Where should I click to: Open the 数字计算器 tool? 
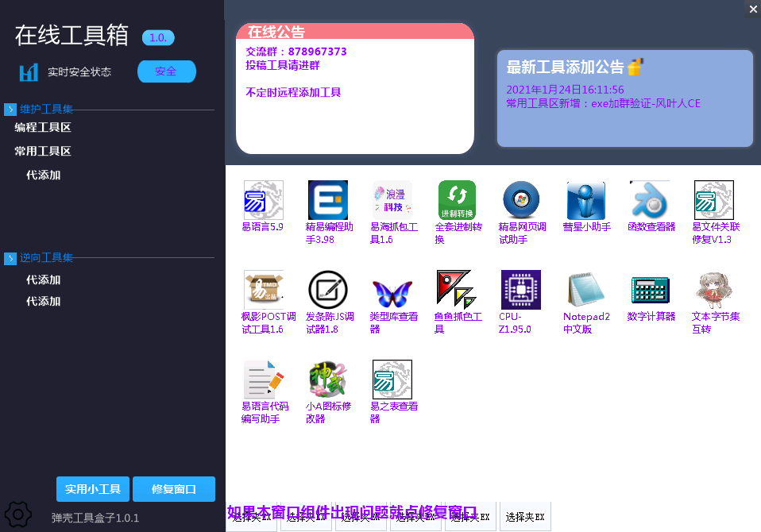pos(650,290)
